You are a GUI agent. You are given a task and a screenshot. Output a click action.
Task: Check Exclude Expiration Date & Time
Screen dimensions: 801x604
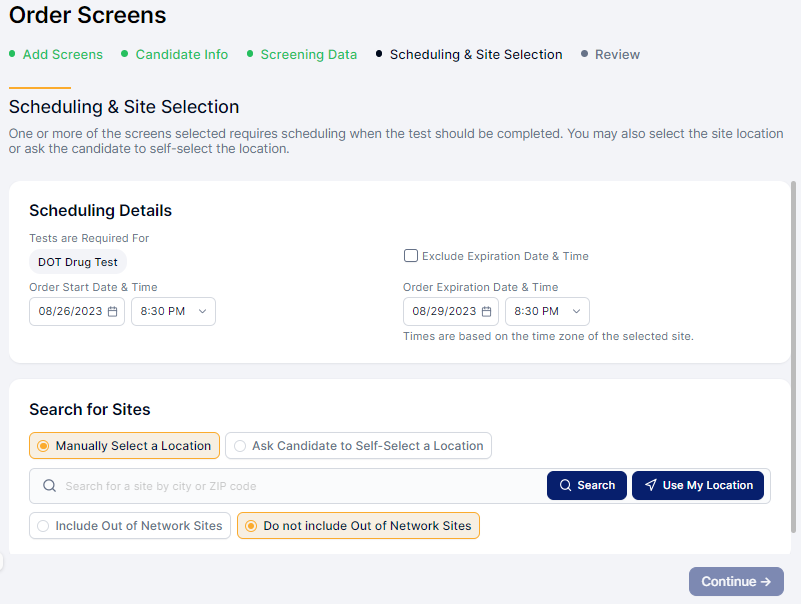click(x=411, y=256)
